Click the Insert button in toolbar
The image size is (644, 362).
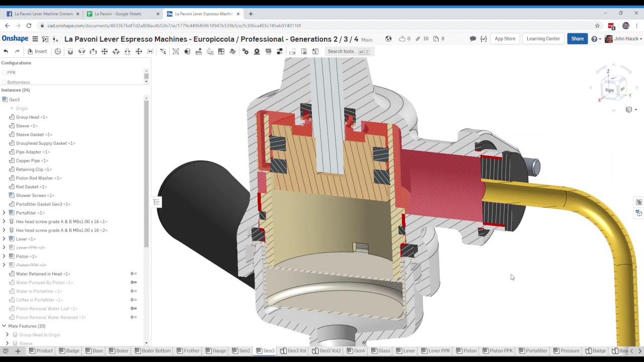(37, 51)
